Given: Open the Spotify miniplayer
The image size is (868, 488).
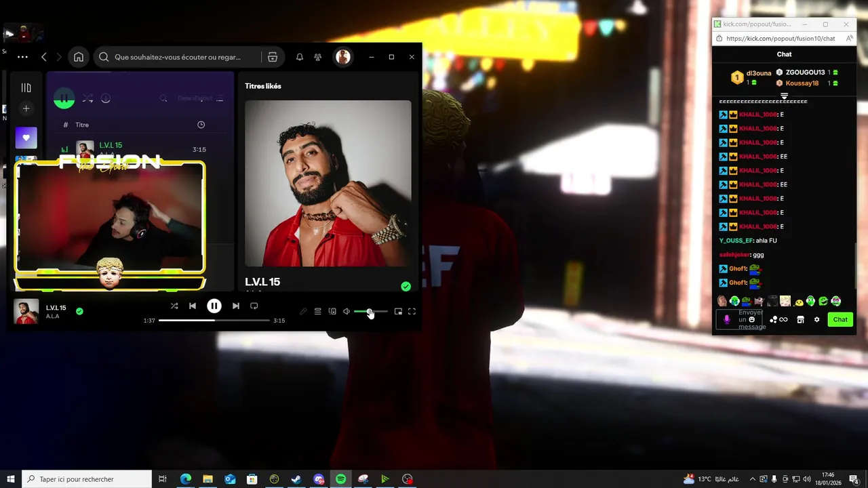Looking at the screenshot, I should click(398, 312).
